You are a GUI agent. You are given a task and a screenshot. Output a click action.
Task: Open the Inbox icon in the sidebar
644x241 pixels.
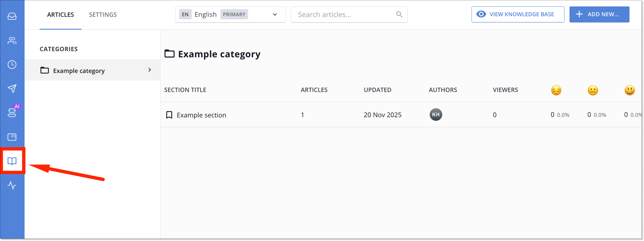point(12,16)
